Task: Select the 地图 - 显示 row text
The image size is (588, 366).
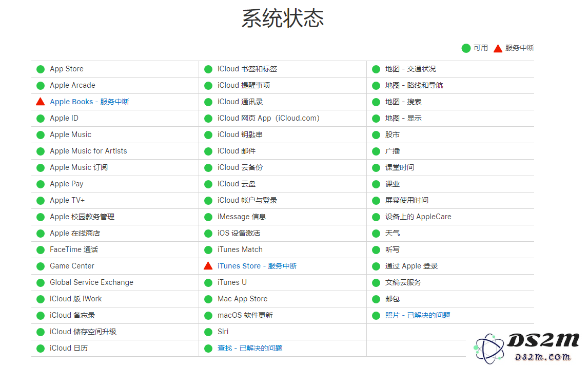Action: [x=403, y=118]
